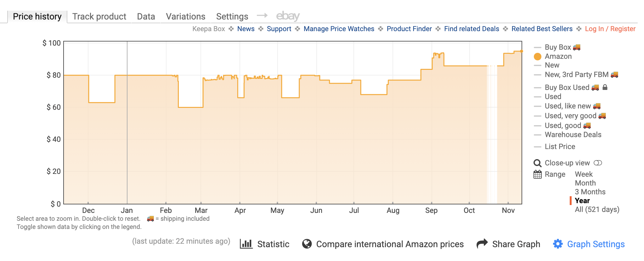The image size is (644, 261).
Task: Open the Statistic panel
Action: click(273, 244)
